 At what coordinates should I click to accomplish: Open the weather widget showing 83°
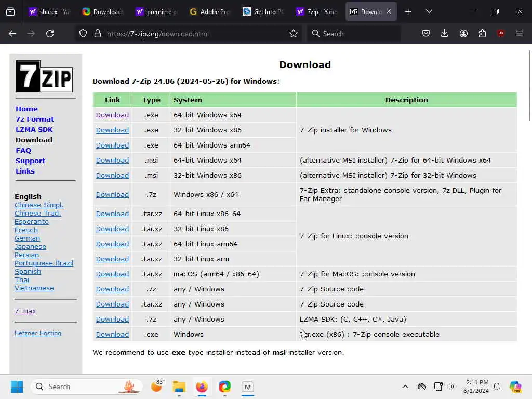(x=157, y=386)
